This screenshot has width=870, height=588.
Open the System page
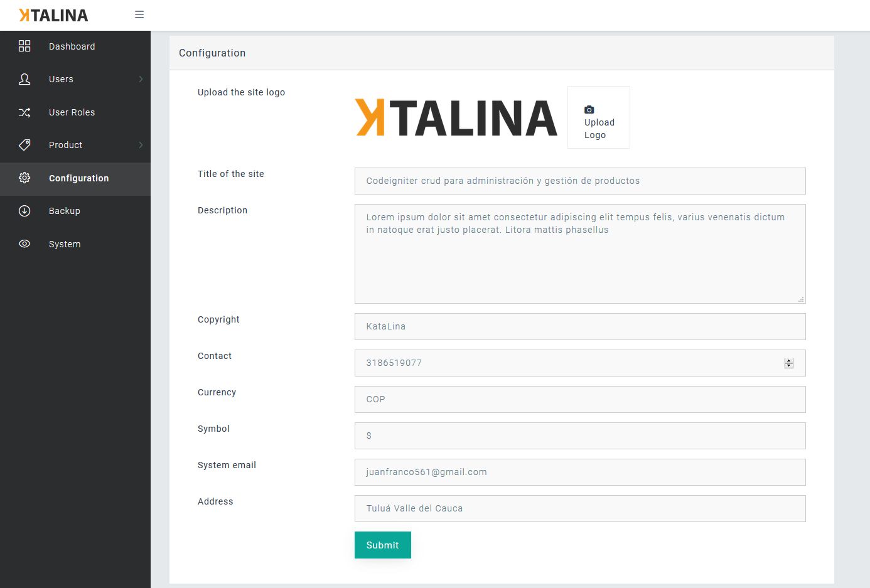click(x=75, y=244)
